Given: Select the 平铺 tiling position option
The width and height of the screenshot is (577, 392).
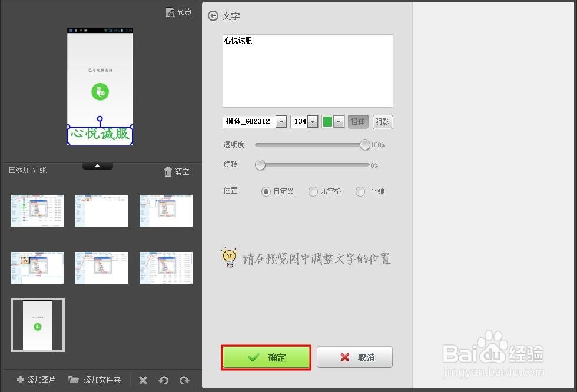Looking at the screenshot, I should pos(360,191).
